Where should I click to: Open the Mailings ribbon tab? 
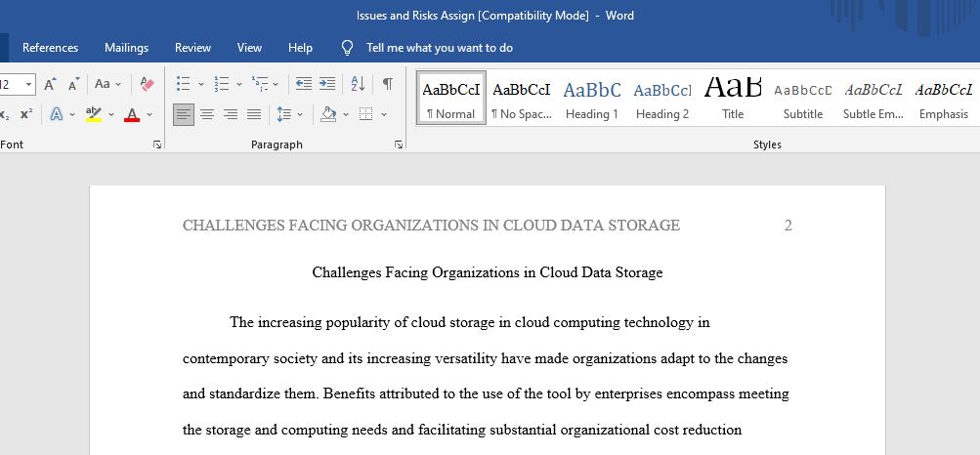point(127,48)
